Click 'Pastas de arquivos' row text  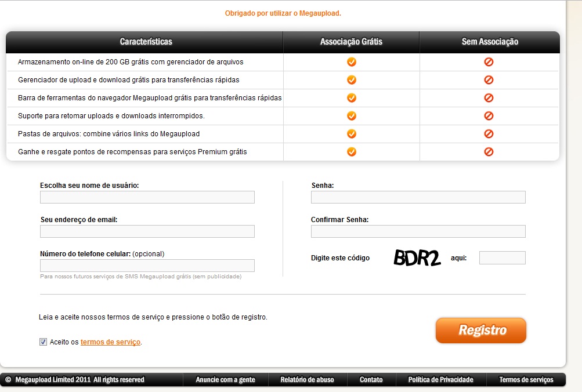click(x=109, y=134)
